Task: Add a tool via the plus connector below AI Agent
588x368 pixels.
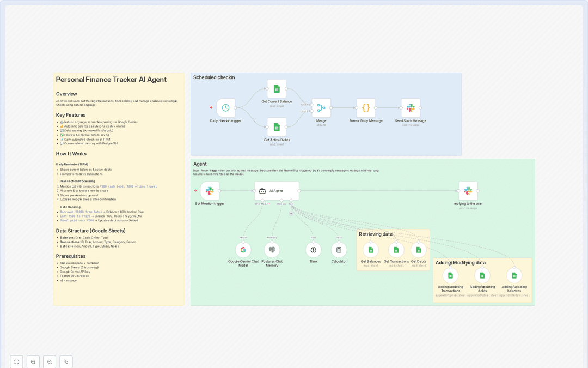Action: (291, 214)
